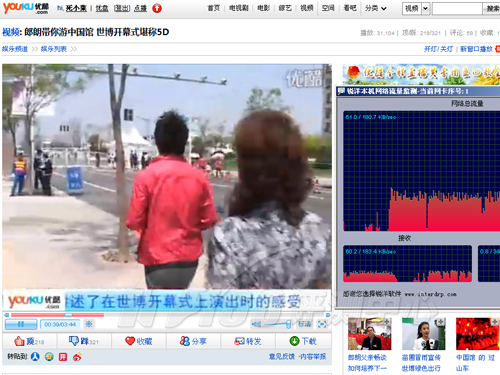Image resolution: width=500 pixels, height=375 pixels.
Task: Click the 中国馆 video title link
Action: [x=475, y=363]
